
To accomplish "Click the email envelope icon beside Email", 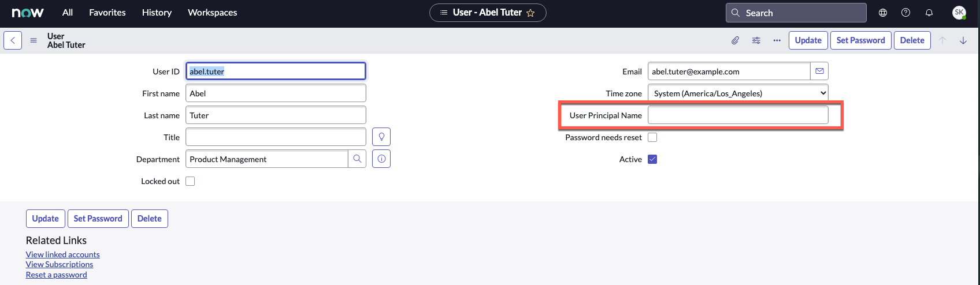I will tap(819, 71).
